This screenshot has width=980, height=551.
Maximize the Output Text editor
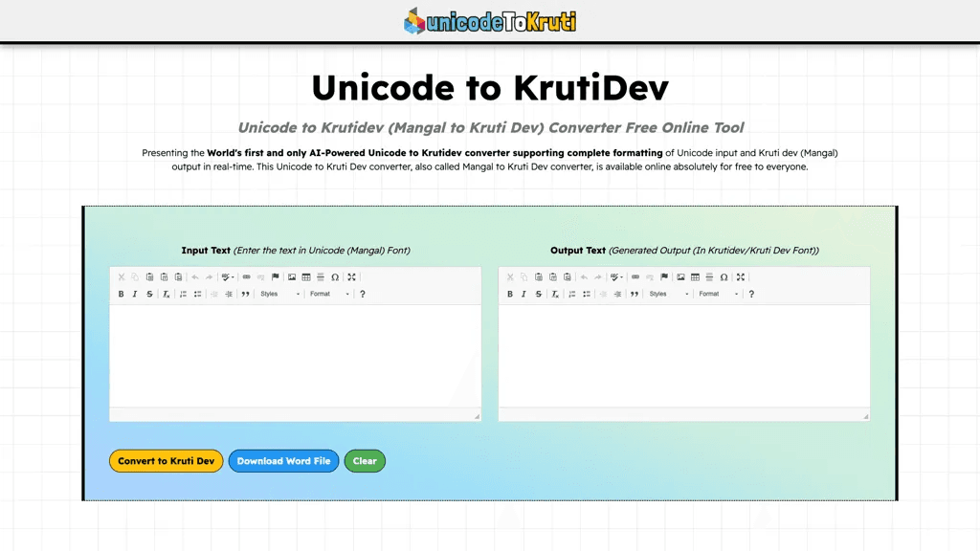[741, 276]
